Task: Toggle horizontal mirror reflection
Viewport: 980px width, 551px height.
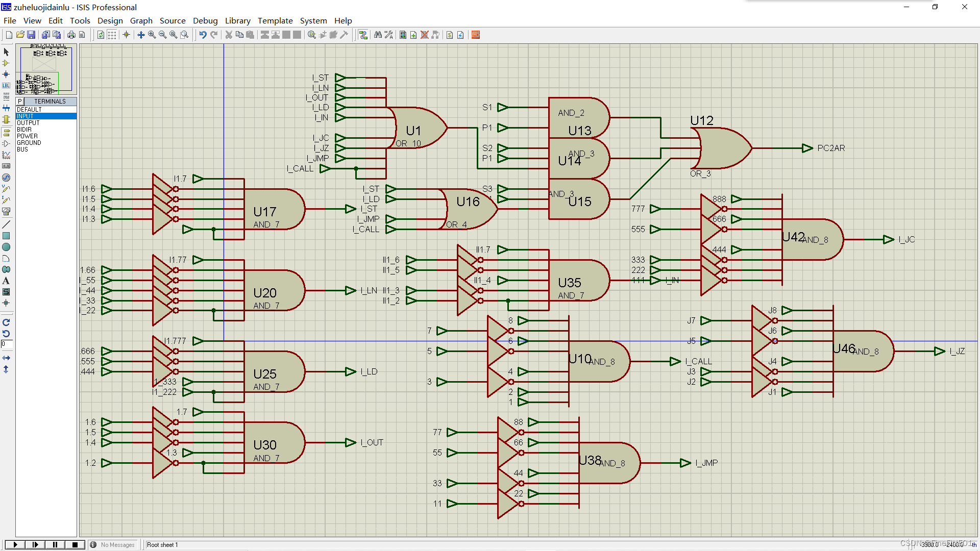Action: pos(6,358)
